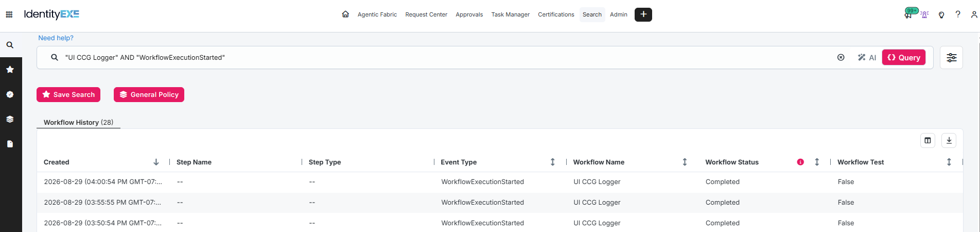Open sidebar document icon
980x232 pixels.
click(10, 144)
